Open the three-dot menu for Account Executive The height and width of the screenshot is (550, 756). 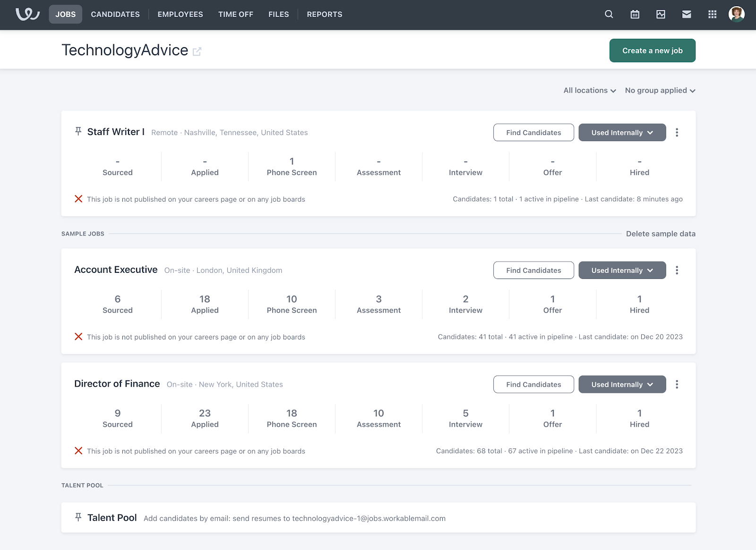point(677,270)
